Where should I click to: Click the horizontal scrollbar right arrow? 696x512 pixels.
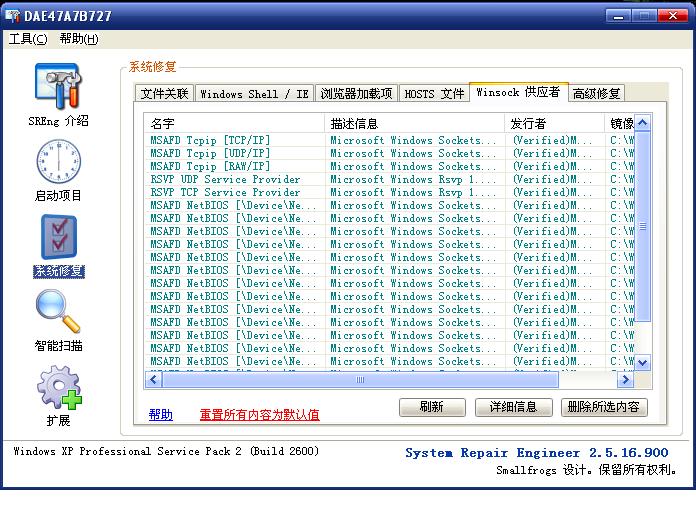pyautogui.click(x=625, y=380)
